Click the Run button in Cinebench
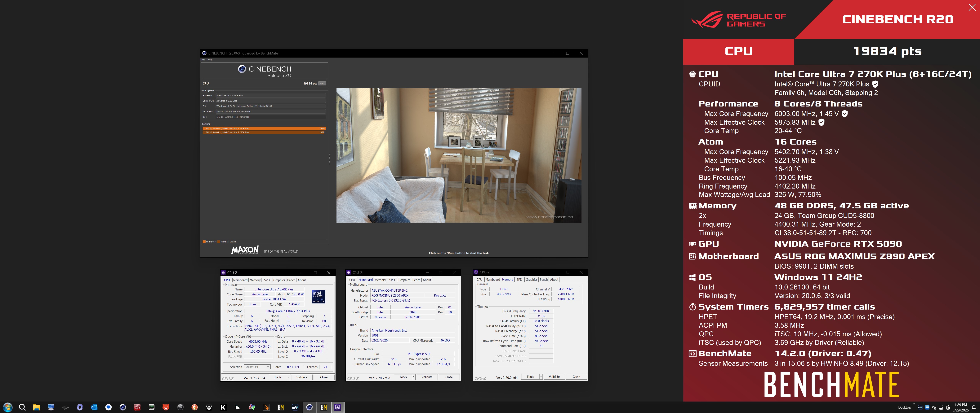 click(x=322, y=84)
